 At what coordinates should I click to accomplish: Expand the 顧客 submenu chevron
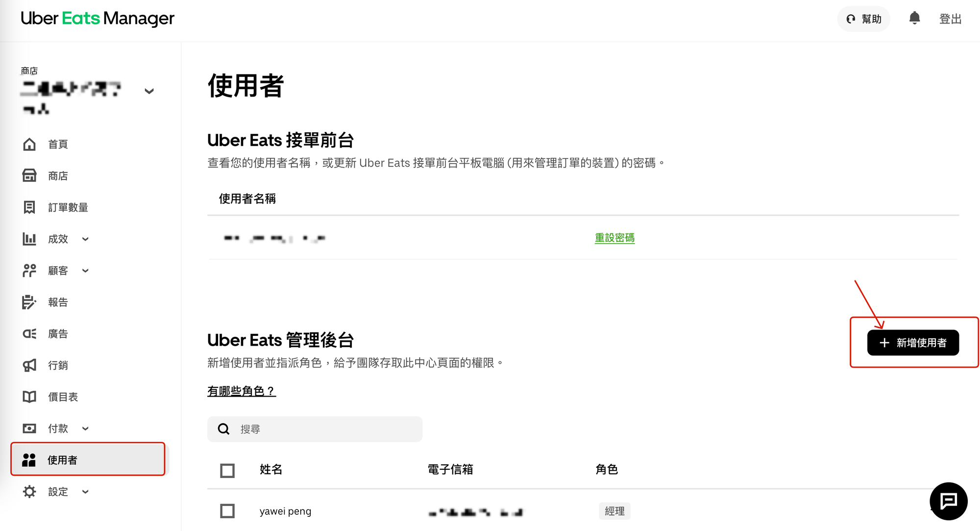[x=85, y=270]
